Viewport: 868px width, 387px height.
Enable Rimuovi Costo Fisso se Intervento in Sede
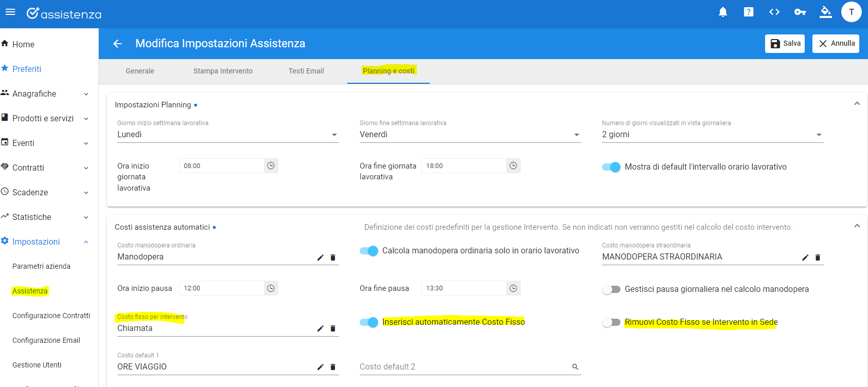pyautogui.click(x=611, y=322)
